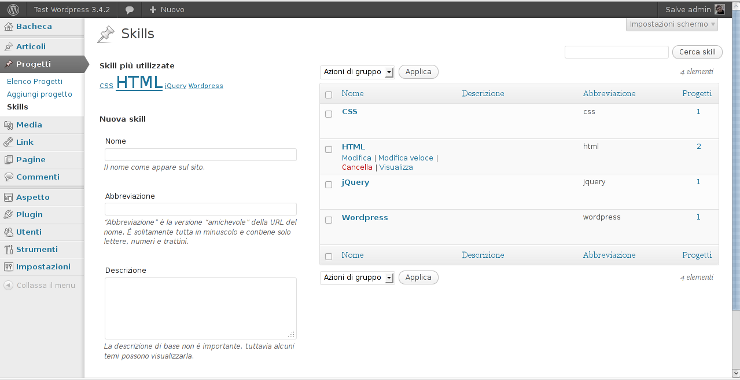Click the Impostazioni settings icon
740x380 pixels.
point(8,267)
